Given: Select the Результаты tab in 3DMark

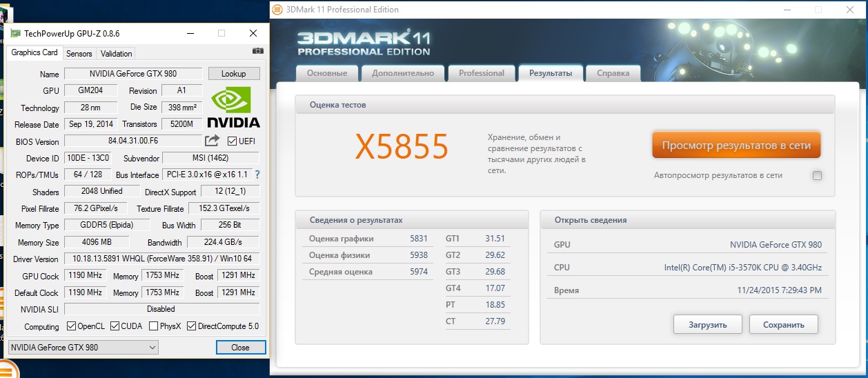Looking at the screenshot, I should point(551,73).
